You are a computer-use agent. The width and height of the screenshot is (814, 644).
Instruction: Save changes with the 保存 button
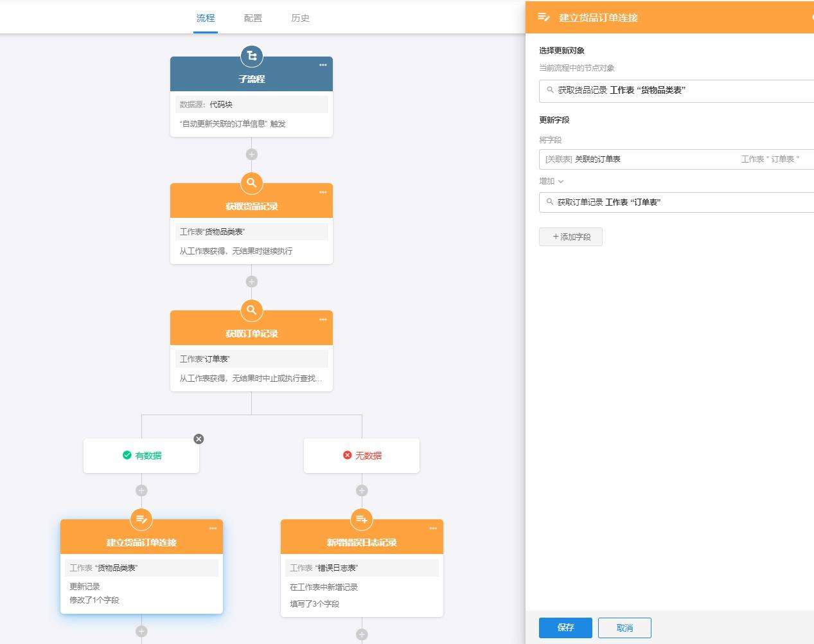tap(565, 627)
